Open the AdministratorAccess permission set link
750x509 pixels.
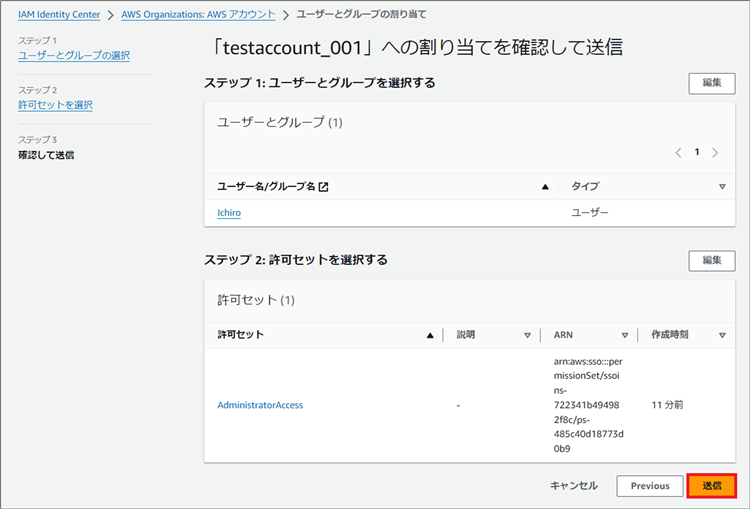tap(260, 405)
